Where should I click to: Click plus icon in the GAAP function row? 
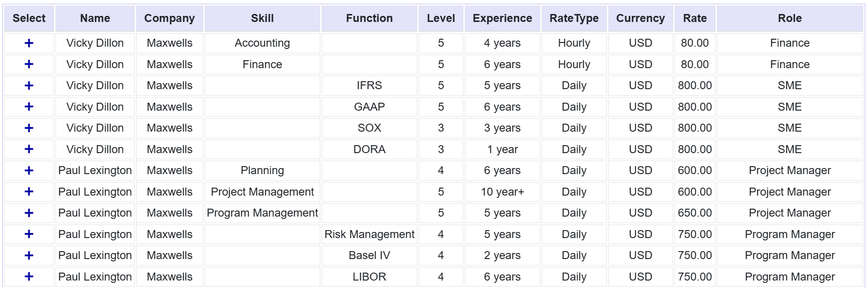[x=29, y=107]
